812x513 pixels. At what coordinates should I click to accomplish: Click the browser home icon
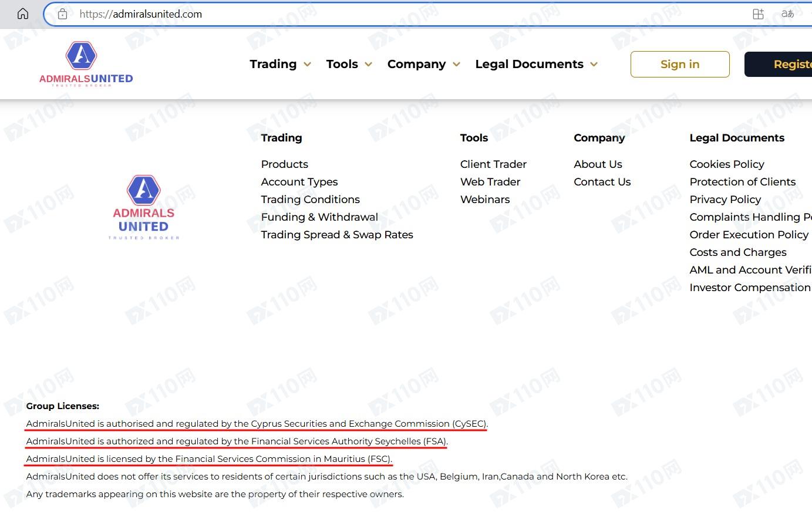[23, 14]
